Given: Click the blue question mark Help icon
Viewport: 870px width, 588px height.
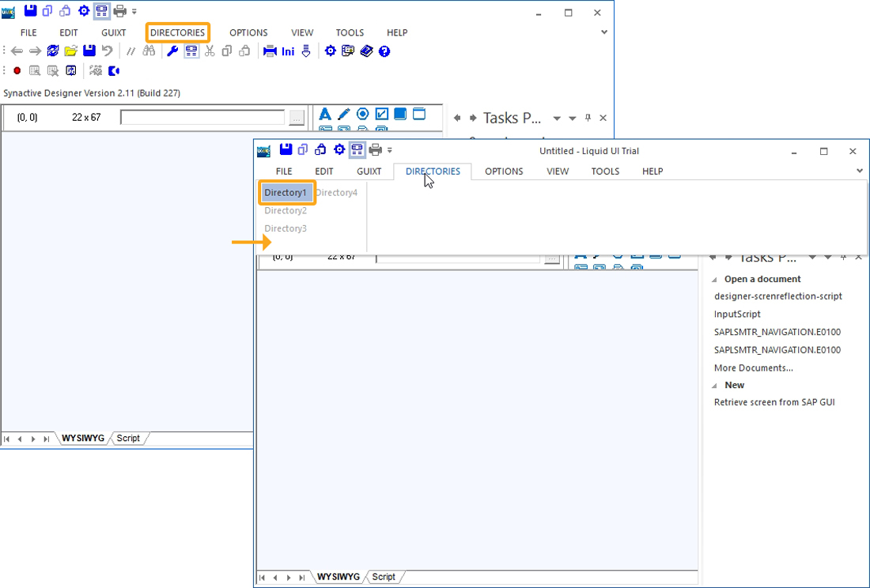Looking at the screenshot, I should click(x=384, y=51).
